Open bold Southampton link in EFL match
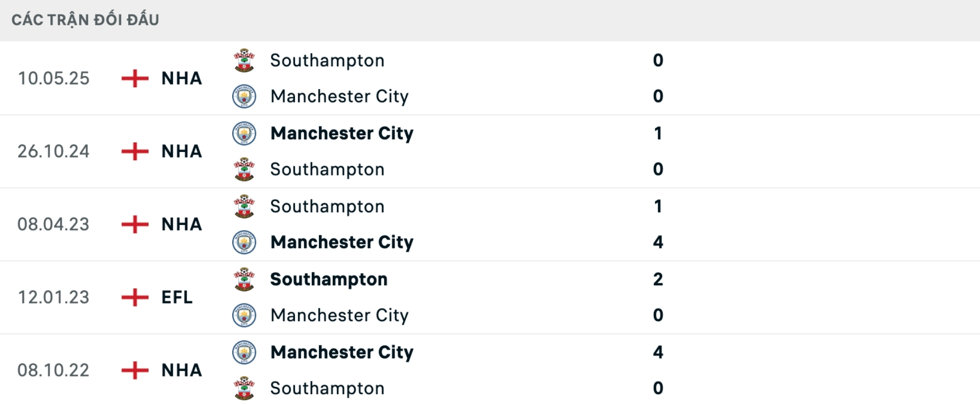980x404 pixels. click(x=329, y=279)
